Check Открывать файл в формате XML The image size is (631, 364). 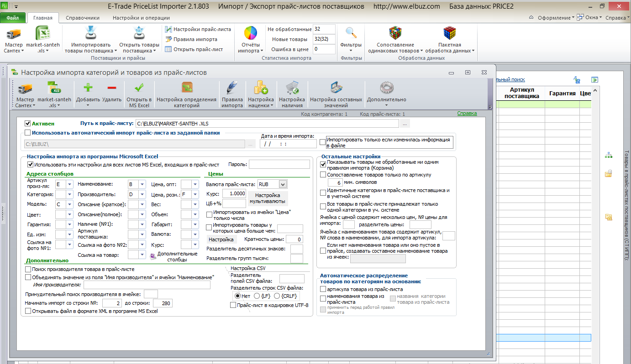click(x=28, y=311)
